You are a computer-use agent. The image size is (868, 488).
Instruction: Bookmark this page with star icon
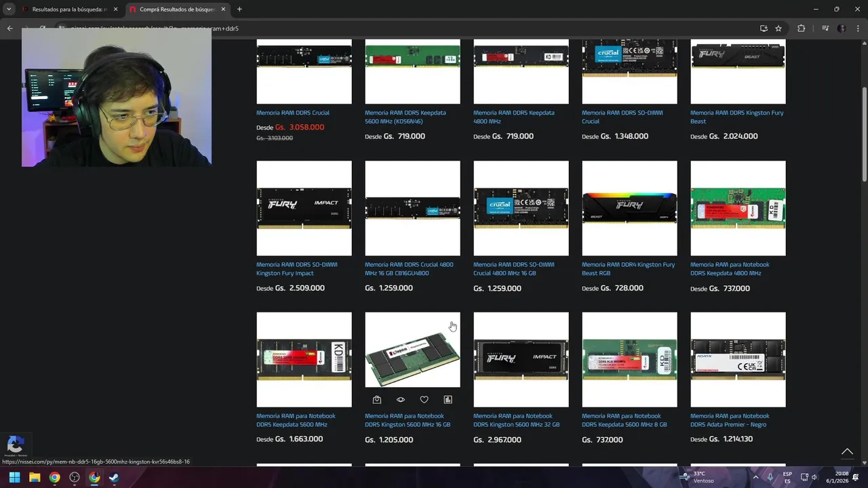click(x=778, y=28)
